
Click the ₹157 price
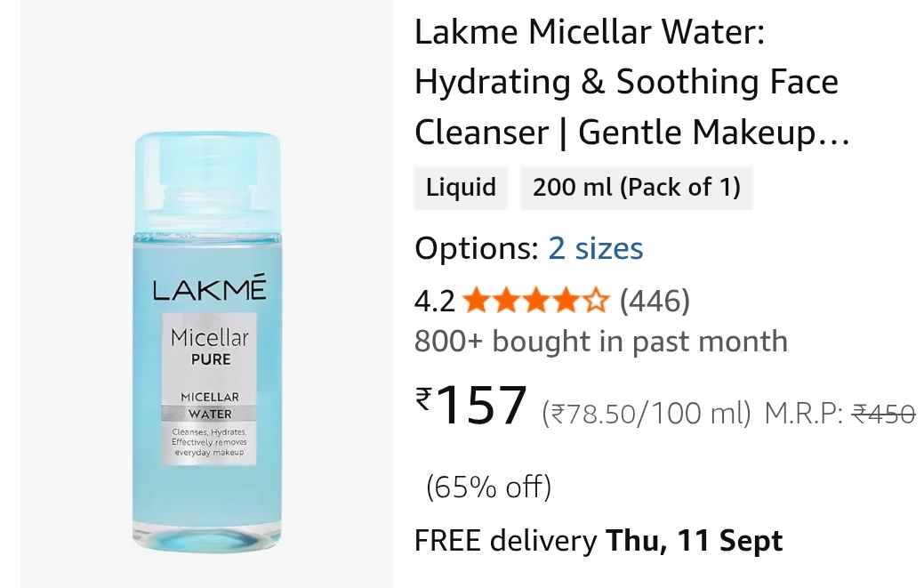pyautogui.click(x=470, y=405)
